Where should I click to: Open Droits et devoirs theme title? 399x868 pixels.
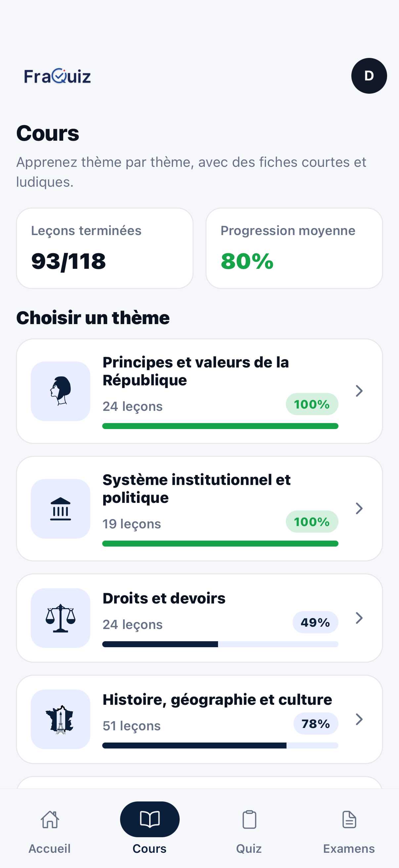pos(164,599)
